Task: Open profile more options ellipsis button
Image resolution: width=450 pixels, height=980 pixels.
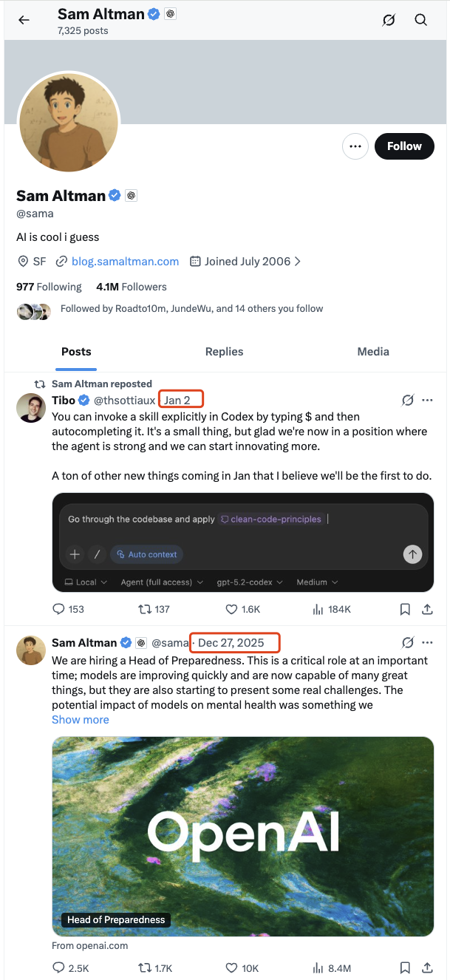Action: pos(355,146)
